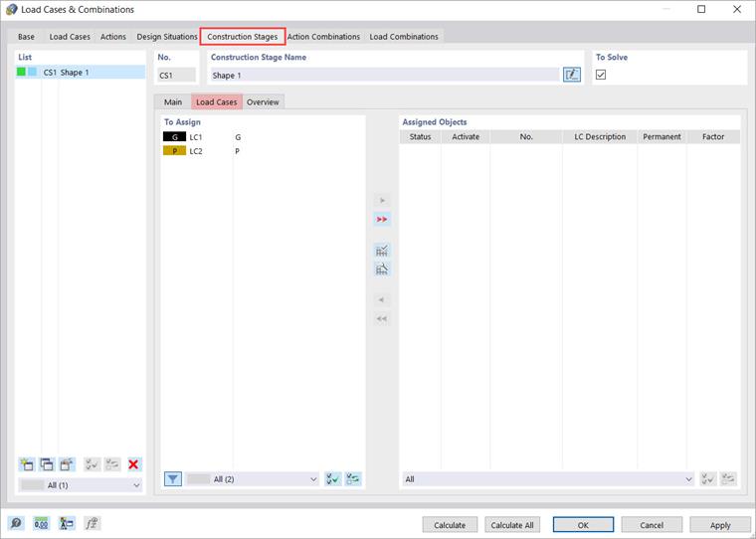The image size is (756, 539).
Task: Maximize the Load Cases & Combinations window
Action: click(701, 9)
